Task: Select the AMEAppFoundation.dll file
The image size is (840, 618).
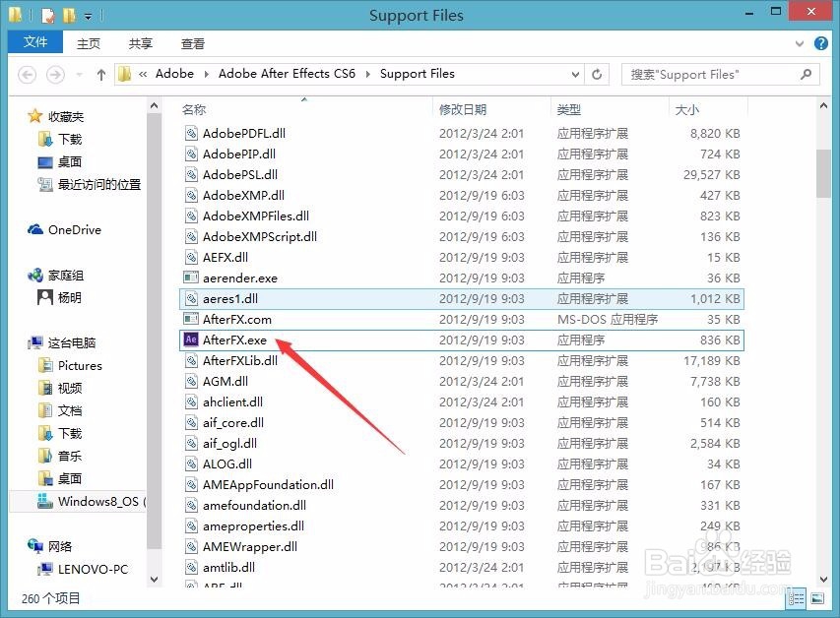Action: [461, 484]
